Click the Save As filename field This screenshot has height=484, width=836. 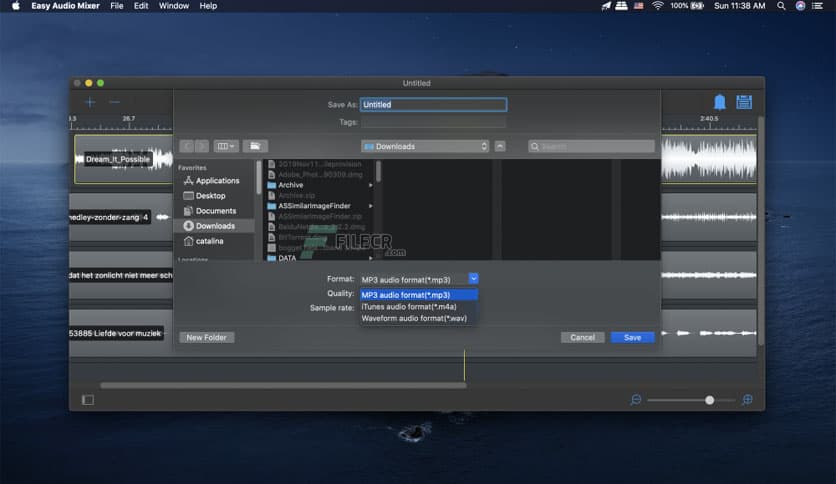coord(433,104)
